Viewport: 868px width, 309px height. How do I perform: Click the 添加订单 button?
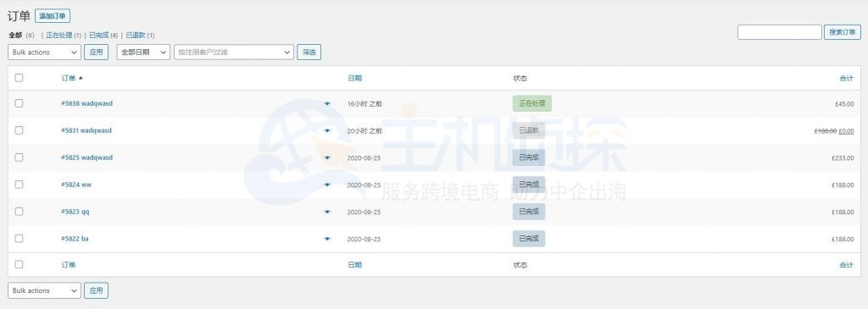pyautogui.click(x=53, y=16)
